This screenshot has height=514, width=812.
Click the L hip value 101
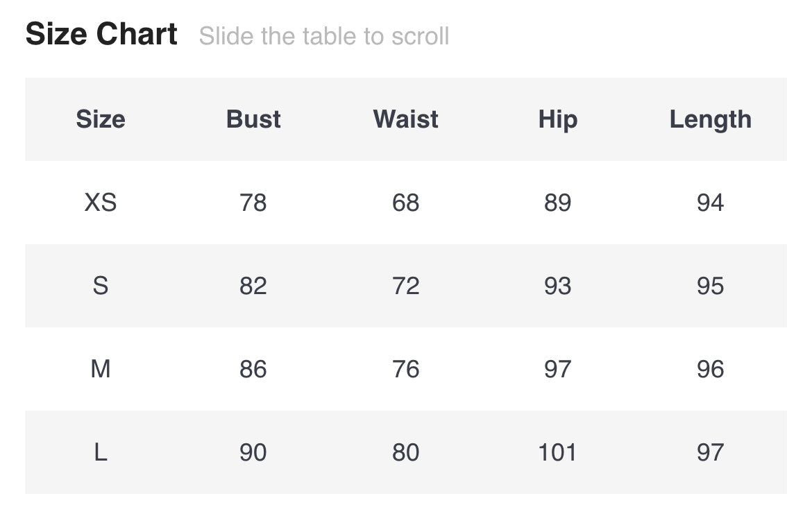pyautogui.click(x=557, y=452)
